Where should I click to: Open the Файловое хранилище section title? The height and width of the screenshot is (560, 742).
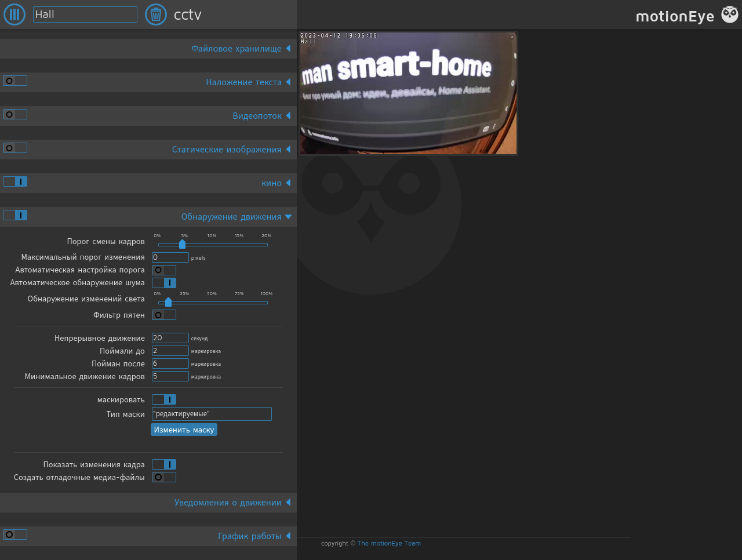tap(237, 49)
